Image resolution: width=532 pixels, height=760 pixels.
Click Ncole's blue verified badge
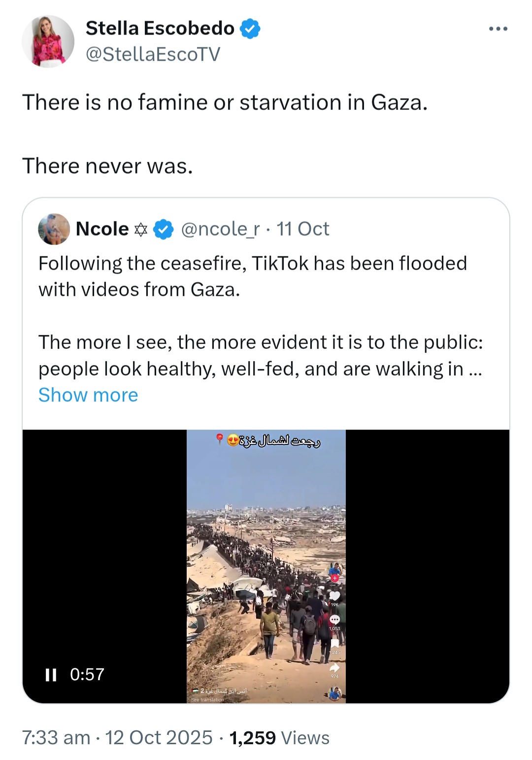point(164,229)
